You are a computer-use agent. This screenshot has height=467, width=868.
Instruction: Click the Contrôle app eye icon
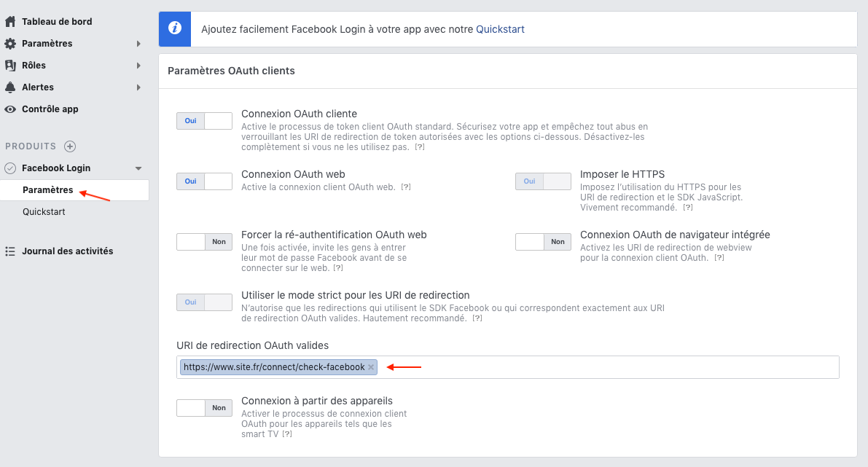tap(10, 109)
